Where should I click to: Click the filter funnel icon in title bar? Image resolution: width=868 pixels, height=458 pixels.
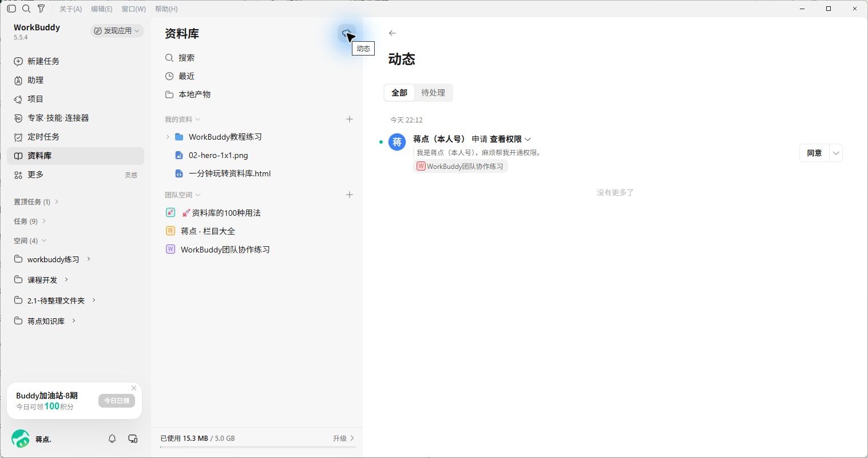[41, 9]
